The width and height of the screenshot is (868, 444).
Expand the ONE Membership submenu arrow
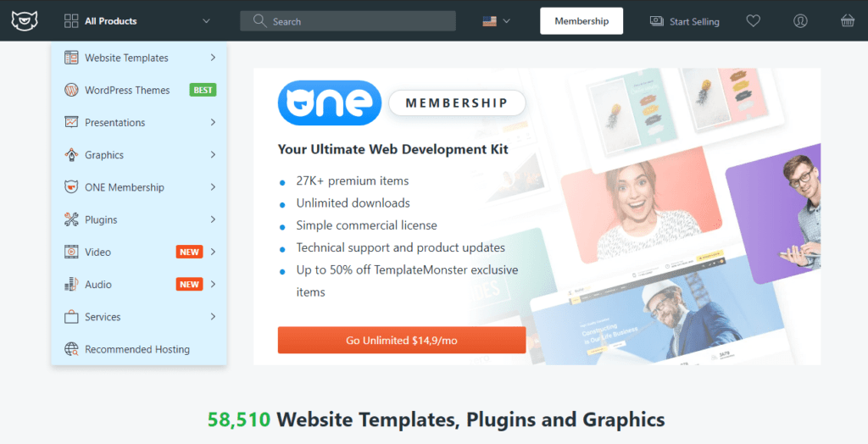[x=213, y=187]
